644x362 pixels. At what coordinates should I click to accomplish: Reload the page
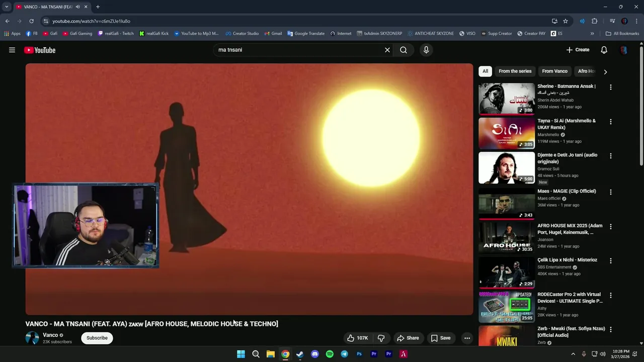31,21
